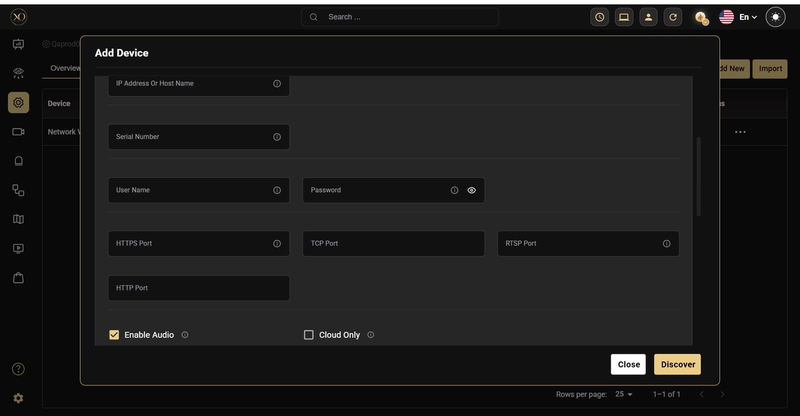Viewport: 800px width, 416px height.
Task: Click the Add Device dialog scrollbar
Action: coord(698,177)
